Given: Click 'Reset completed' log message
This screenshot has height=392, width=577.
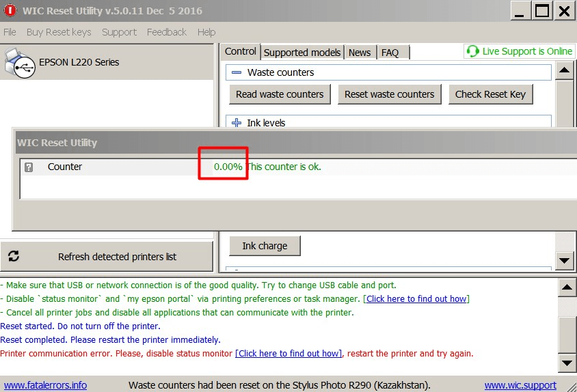Looking at the screenshot, I should click(x=110, y=339).
